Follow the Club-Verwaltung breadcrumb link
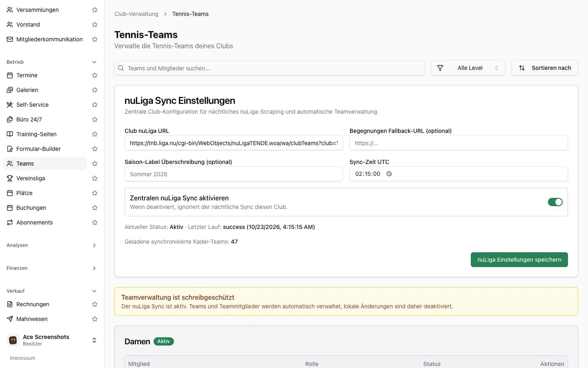Screen dimensions: 588x368 click(x=136, y=14)
